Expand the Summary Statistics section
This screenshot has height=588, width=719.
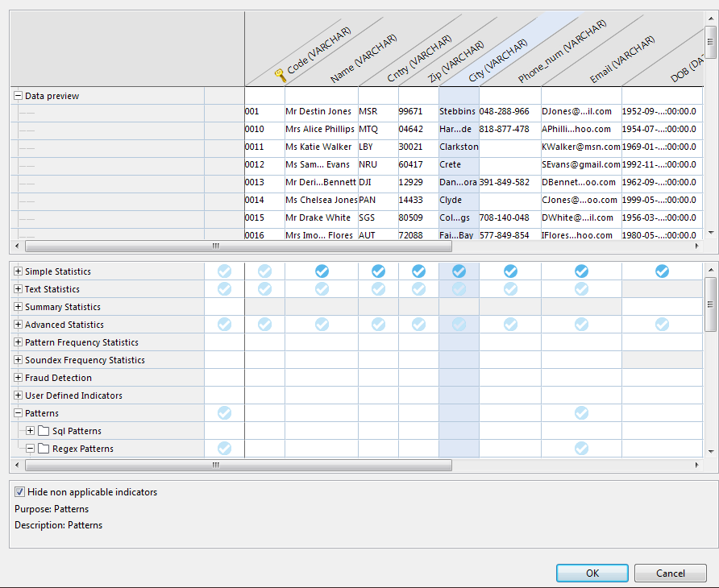[17, 306]
